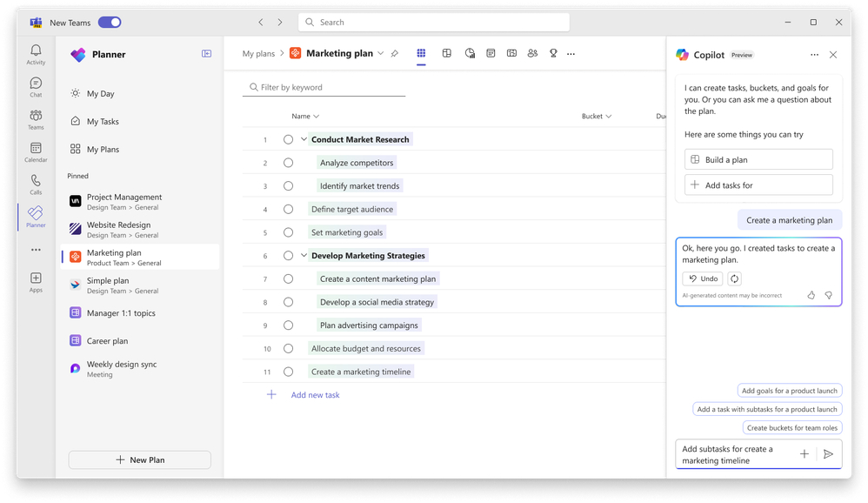Image resolution: width=868 pixels, height=503 pixels.
Task: Open Weekly design sync meeting plan
Action: (139, 369)
